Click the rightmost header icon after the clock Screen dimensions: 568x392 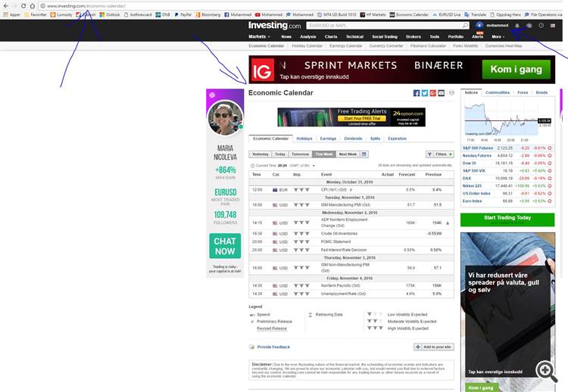click(553, 25)
